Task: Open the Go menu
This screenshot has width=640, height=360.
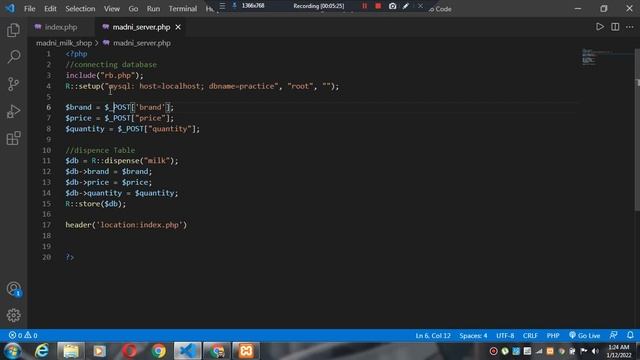Action: [133, 9]
